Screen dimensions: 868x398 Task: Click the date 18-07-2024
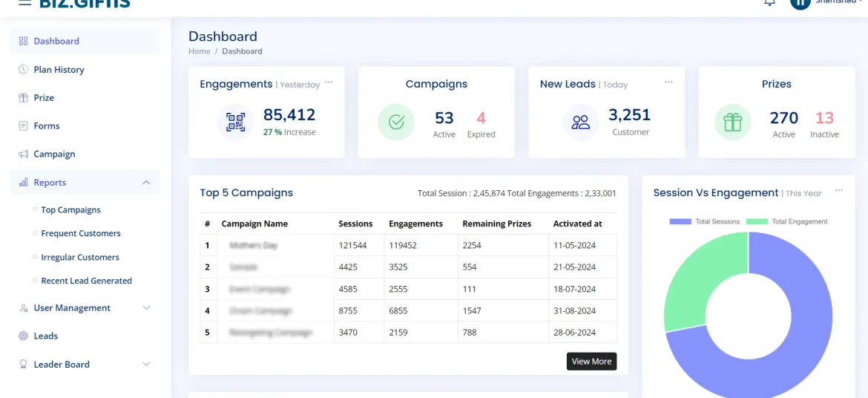(575, 289)
